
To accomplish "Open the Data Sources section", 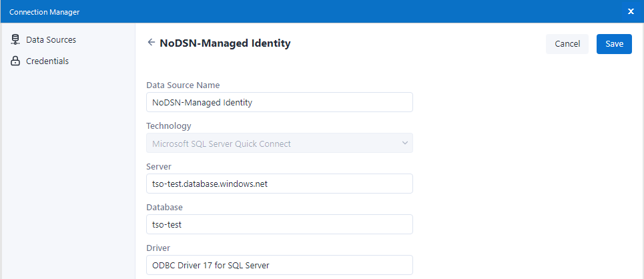I will [x=51, y=40].
